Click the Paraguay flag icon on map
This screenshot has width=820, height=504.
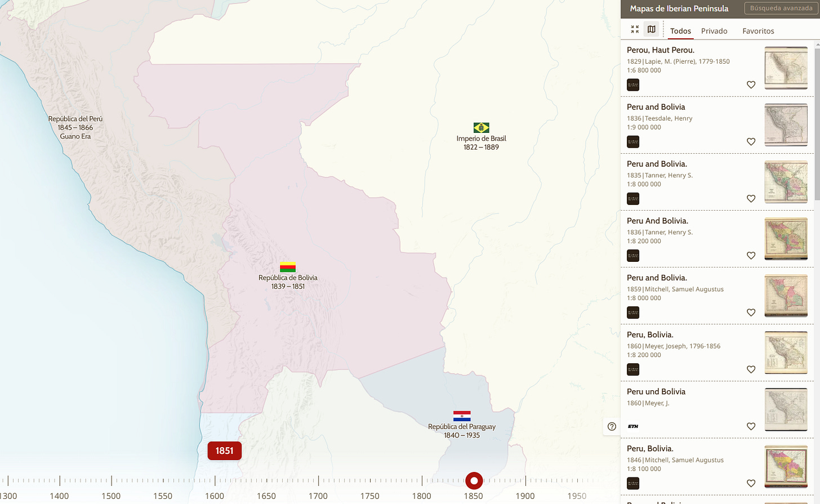462,416
